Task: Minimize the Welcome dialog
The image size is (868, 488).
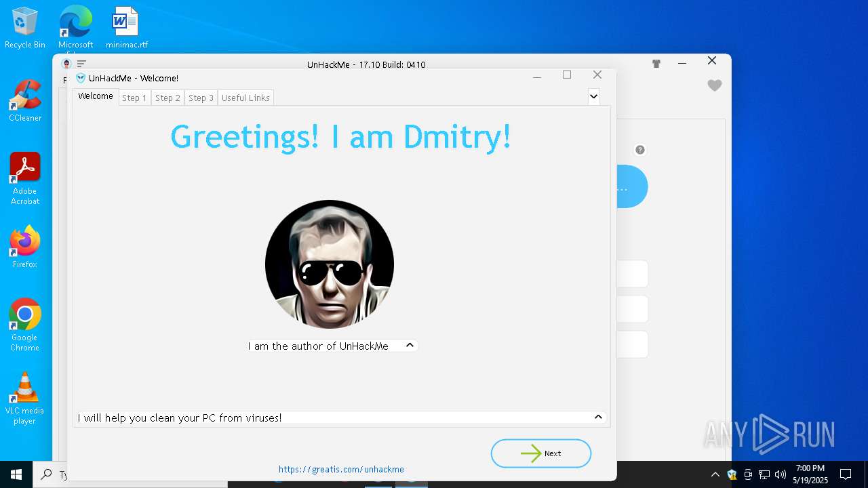Action: [537, 77]
